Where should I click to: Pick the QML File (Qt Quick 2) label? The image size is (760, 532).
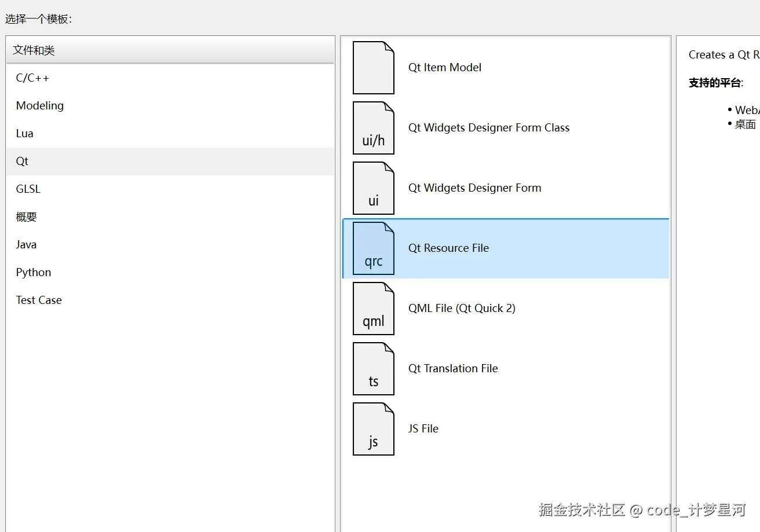(462, 309)
